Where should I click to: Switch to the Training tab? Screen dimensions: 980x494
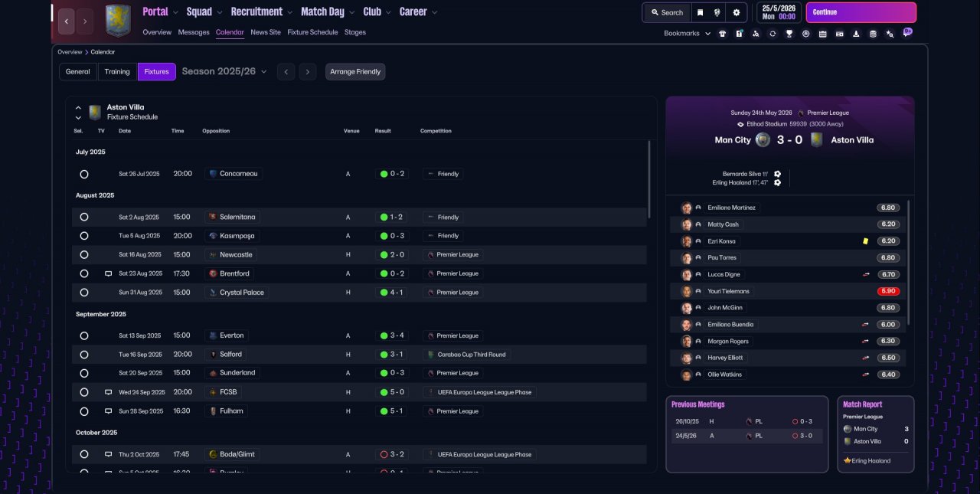pyautogui.click(x=117, y=72)
